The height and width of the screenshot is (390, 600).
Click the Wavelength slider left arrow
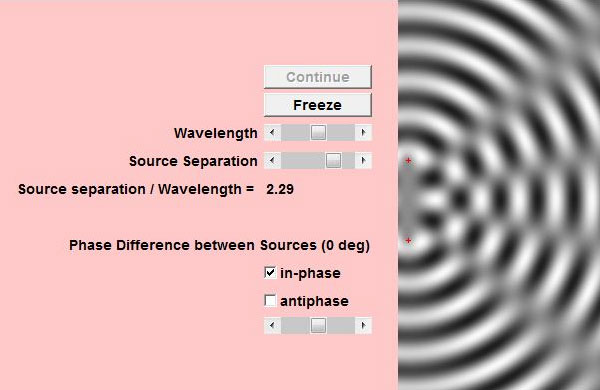coord(272,133)
